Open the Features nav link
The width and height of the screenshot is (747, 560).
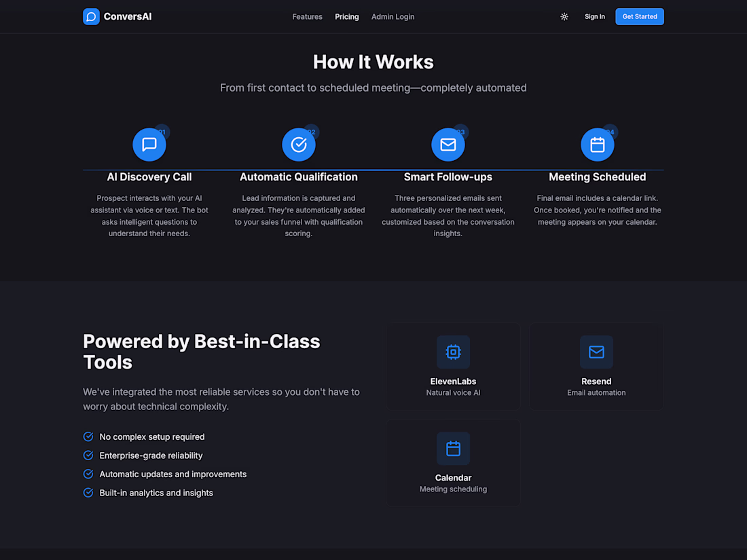(x=307, y=17)
